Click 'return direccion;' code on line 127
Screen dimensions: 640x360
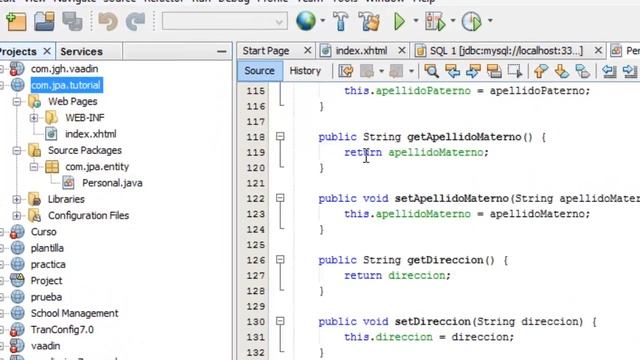pyautogui.click(x=397, y=276)
